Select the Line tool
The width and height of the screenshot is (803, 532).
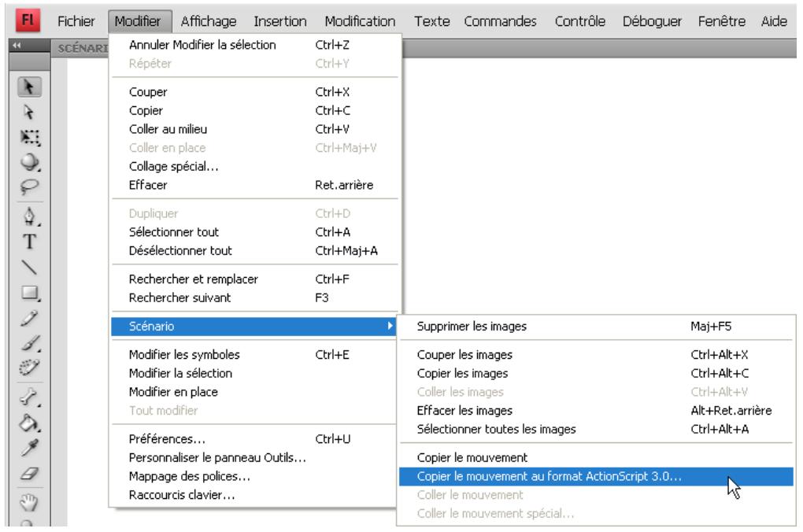[30, 267]
